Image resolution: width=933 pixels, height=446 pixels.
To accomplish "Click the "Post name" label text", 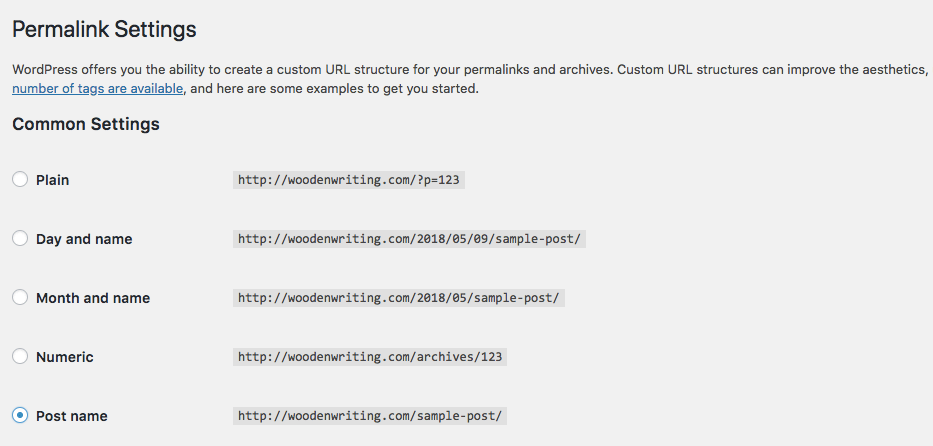I will [71, 416].
